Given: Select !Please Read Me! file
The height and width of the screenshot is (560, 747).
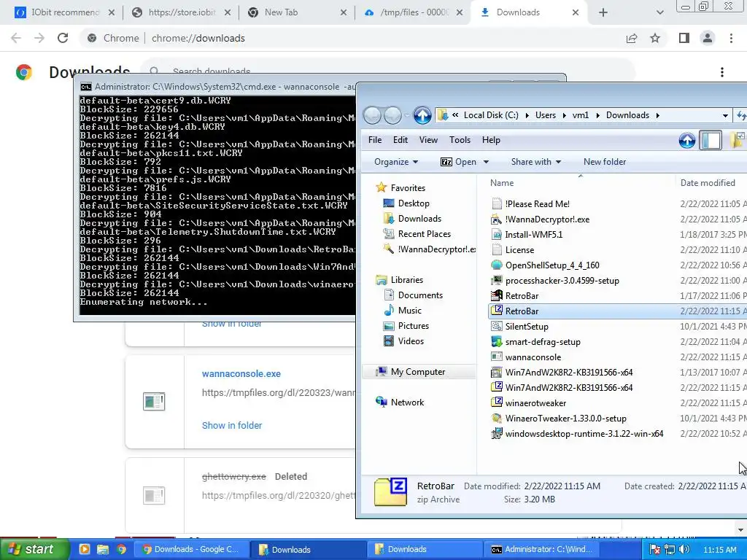Looking at the screenshot, I should coord(537,204).
